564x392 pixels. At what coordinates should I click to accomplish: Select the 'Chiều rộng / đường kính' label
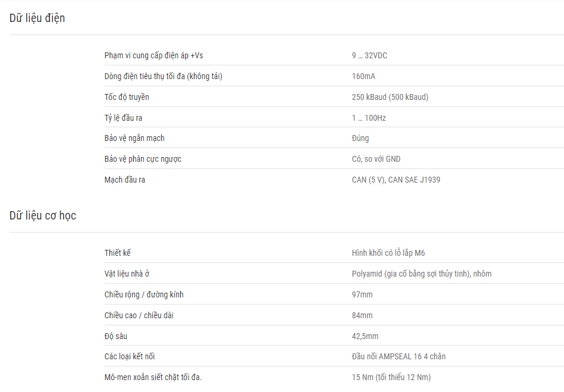click(x=144, y=294)
